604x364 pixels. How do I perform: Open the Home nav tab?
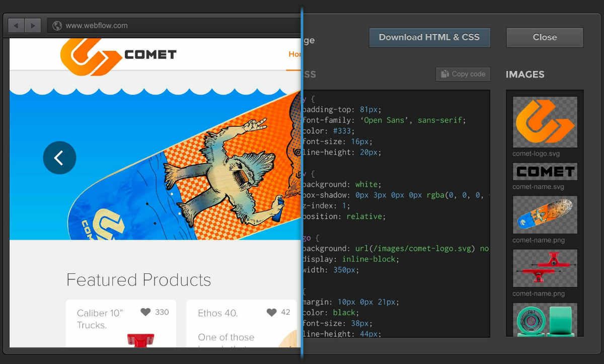coord(294,54)
